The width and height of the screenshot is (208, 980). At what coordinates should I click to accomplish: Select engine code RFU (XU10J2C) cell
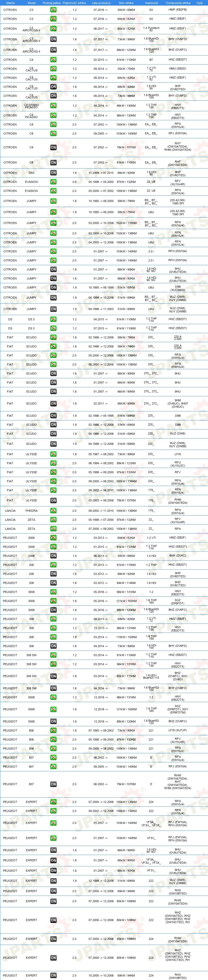pos(177,464)
